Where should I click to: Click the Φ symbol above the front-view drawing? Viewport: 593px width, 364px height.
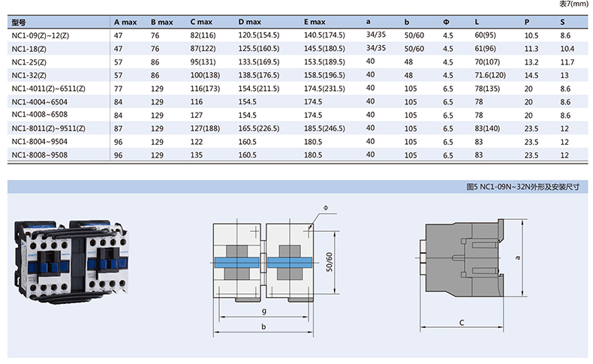point(325,206)
